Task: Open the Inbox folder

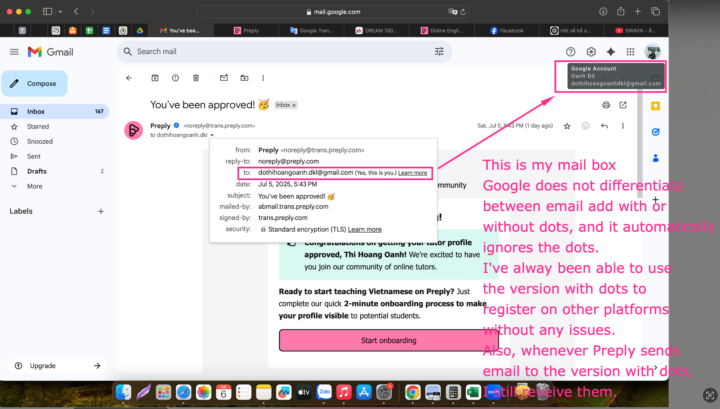Action: click(x=55, y=112)
